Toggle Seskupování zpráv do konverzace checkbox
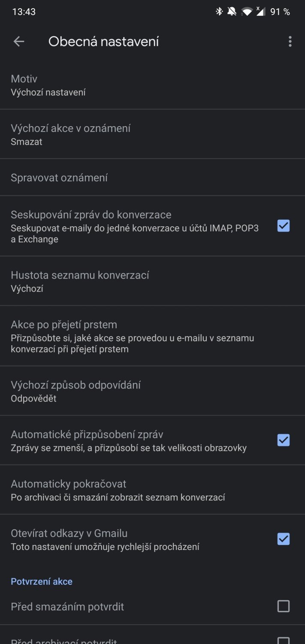Screen dimensions: 305x644 click(283, 226)
